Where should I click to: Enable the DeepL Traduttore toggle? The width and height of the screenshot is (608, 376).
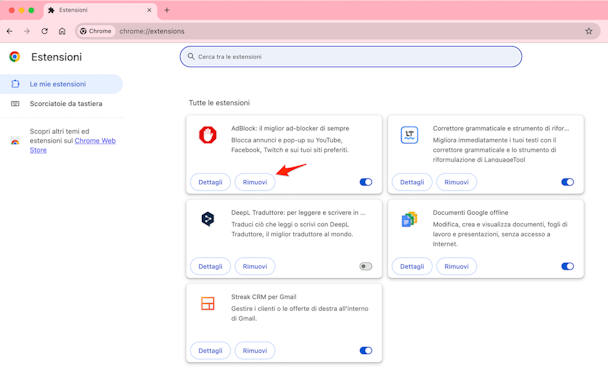pos(366,266)
